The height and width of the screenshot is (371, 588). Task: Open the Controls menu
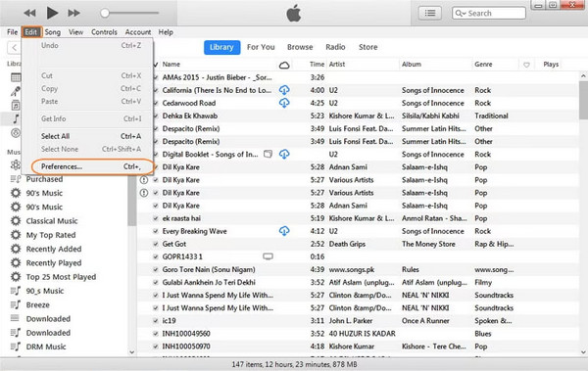[x=104, y=32]
